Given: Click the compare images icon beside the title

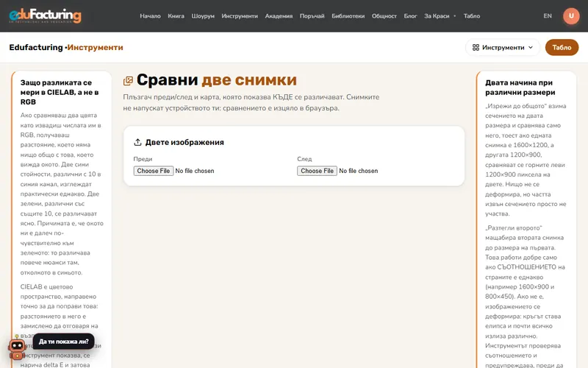Looking at the screenshot, I should coord(128,81).
